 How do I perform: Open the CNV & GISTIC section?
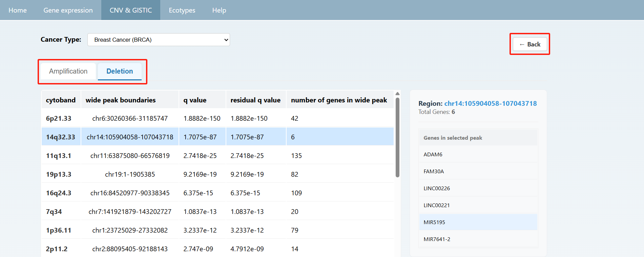[x=130, y=10]
